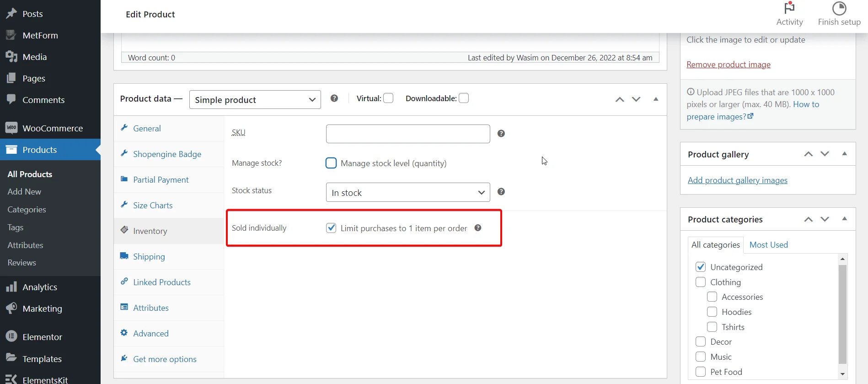The image size is (868, 384).
Task: Click wrench icon on General tab
Action: 124,128
